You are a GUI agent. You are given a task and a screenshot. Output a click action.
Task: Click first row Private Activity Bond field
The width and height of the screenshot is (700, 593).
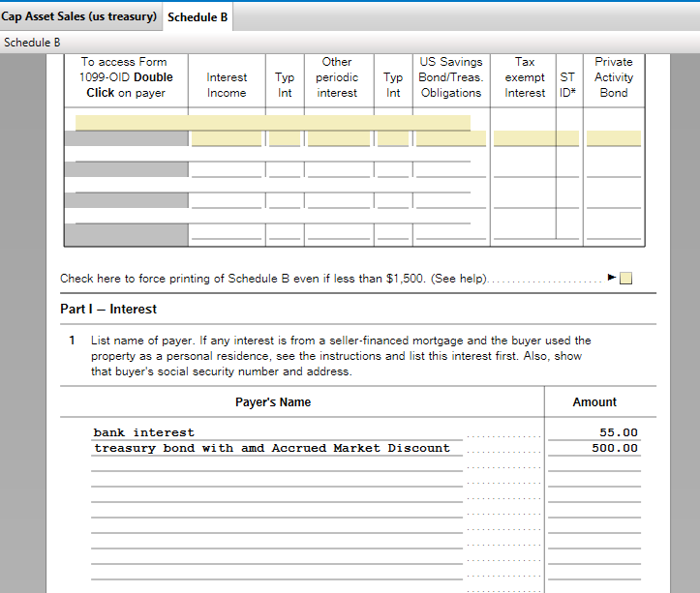(x=613, y=138)
